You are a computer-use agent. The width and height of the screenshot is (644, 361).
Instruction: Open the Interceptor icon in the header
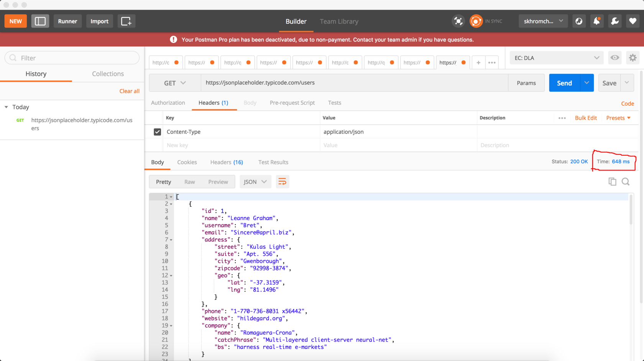tap(458, 21)
